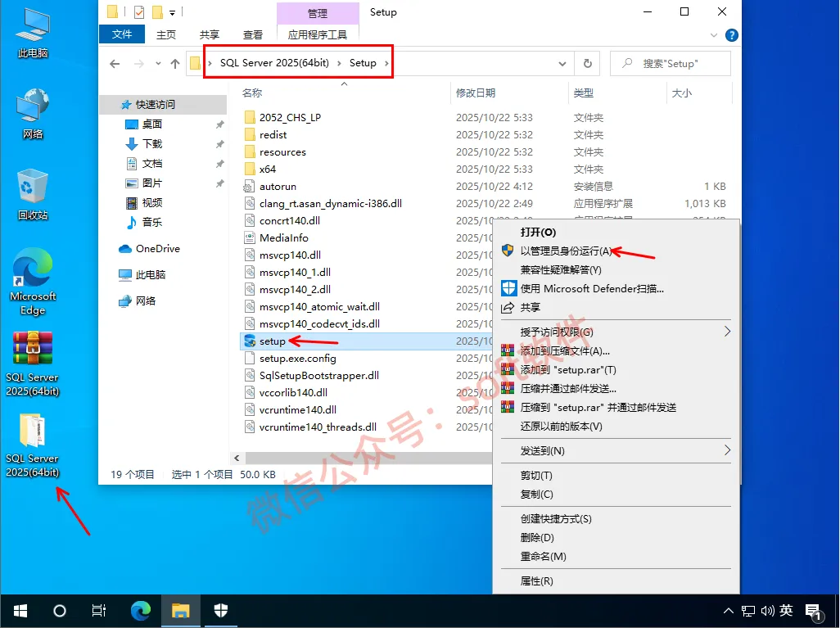Switch to the Home ribbon tab
The width and height of the screenshot is (840, 628).
pyautogui.click(x=166, y=35)
